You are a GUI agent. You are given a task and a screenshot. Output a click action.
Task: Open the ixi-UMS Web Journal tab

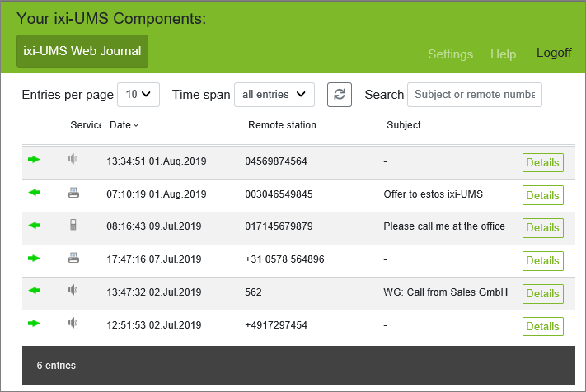pyautogui.click(x=82, y=51)
